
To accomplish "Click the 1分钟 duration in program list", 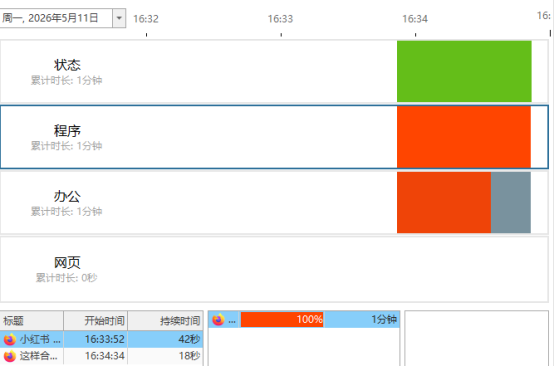I will 384,319.
